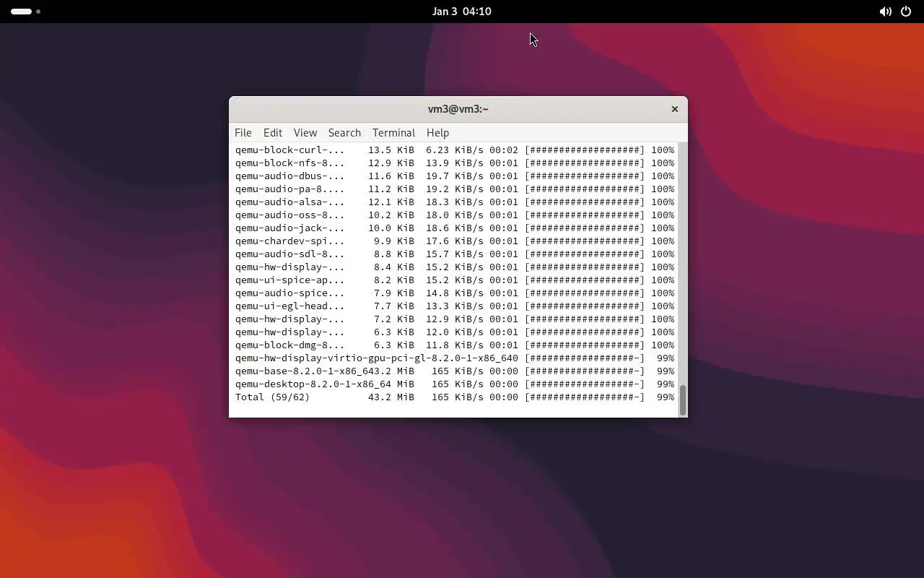Open the Help menu
Viewport: 924px width, 578px height.
tap(437, 133)
